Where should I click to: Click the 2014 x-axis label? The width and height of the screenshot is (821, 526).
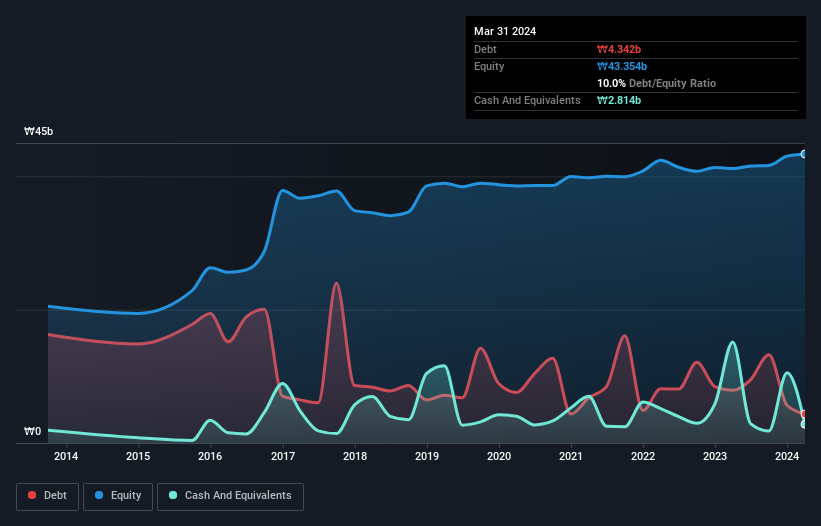pyautogui.click(x=66, y=456)
